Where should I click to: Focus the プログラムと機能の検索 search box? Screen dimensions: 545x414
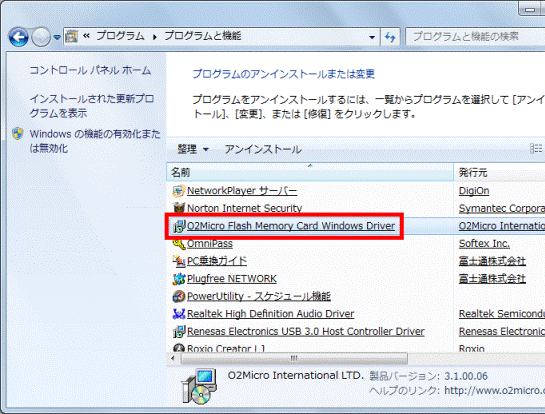point(475,36)
